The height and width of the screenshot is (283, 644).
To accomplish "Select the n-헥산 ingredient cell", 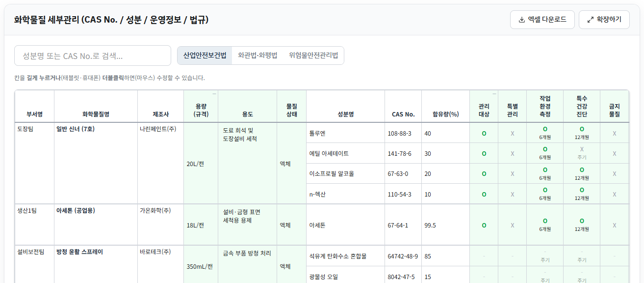I will [345, 194].
